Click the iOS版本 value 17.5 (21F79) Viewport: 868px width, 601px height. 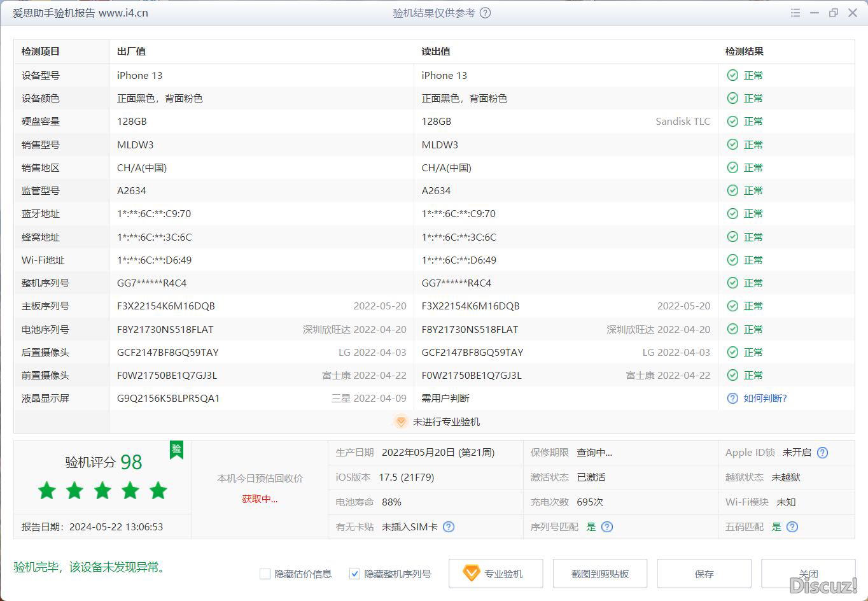tap(406, 477)
